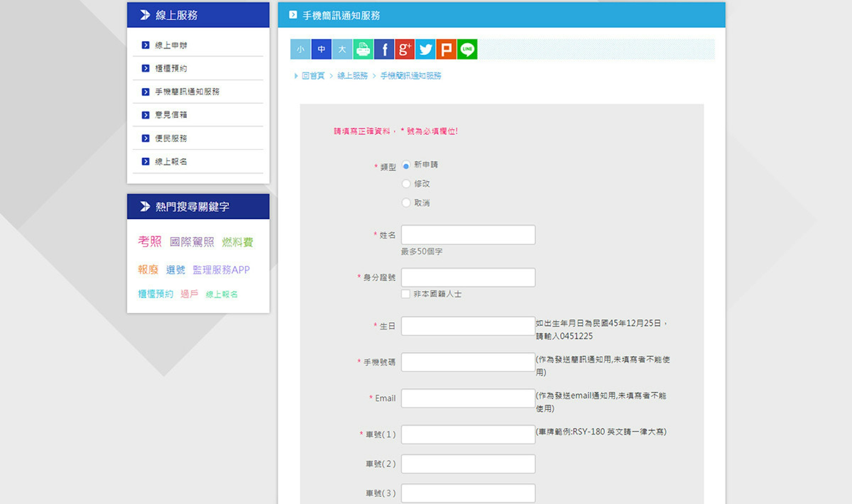852x504 pixels.
Task: Set font size to small (小)
Action: (300, 49)
